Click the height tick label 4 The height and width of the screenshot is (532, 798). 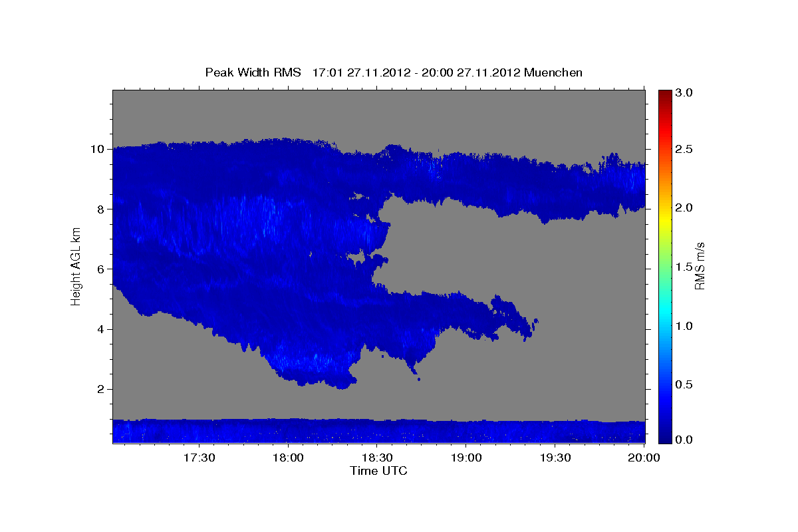pyautogui.click(x=102, y=329)
